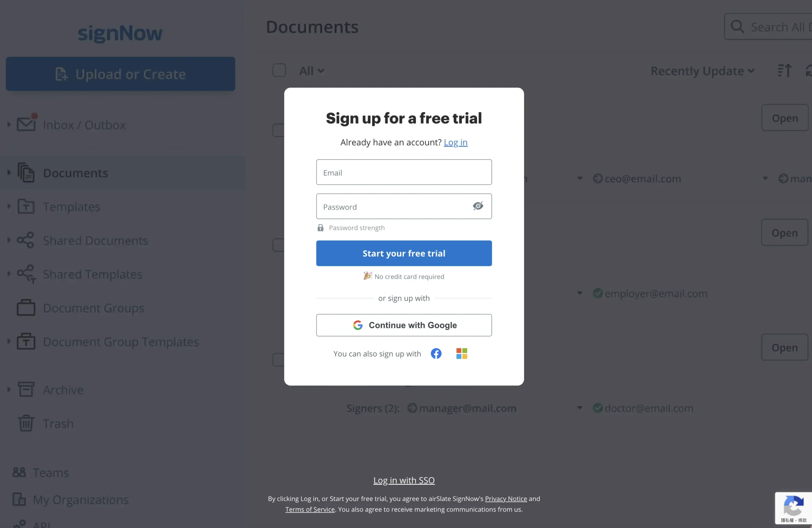Click the Microsoft sign-up icon
Screen dimensions: 812x528
pos(462,353)
